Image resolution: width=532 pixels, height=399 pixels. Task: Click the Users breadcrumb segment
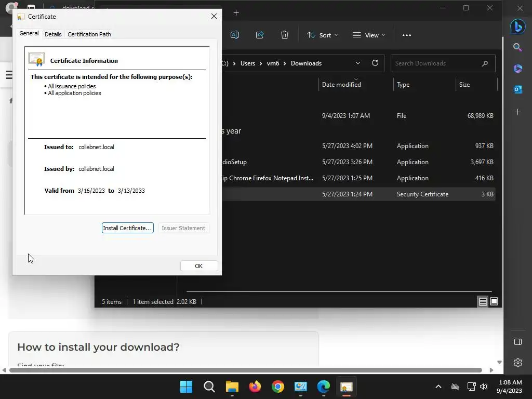248,63
